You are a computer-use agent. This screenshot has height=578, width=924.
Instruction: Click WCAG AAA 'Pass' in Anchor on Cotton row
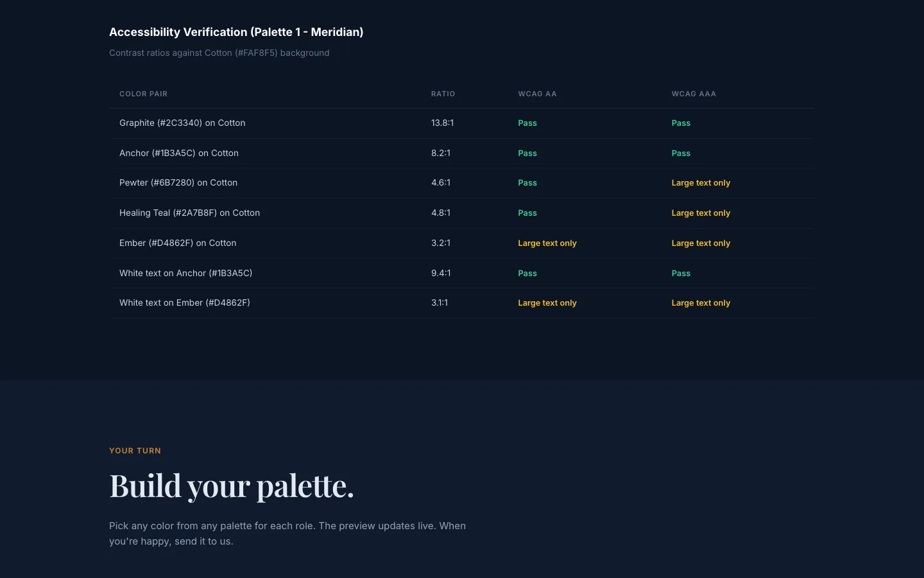click(x=681, y=153)
